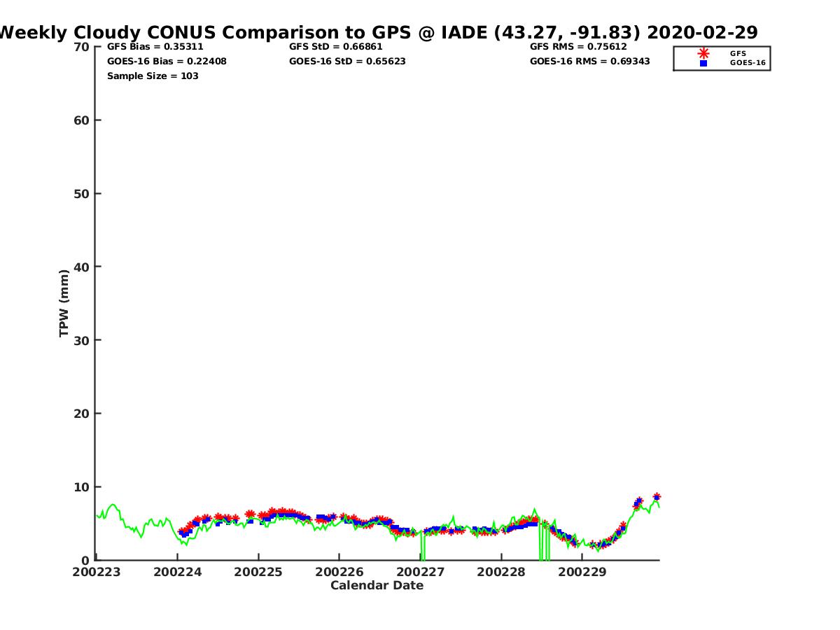Screen dimensions: 840x630
Task: Click the 200223 x-axis tick label
Action: tap(97, 572)
